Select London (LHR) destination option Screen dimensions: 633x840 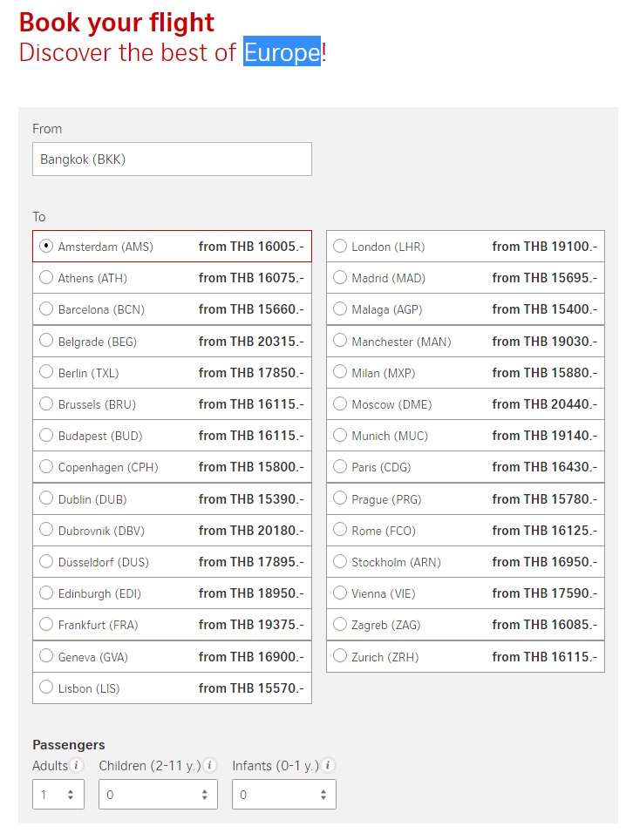point(340,247)
